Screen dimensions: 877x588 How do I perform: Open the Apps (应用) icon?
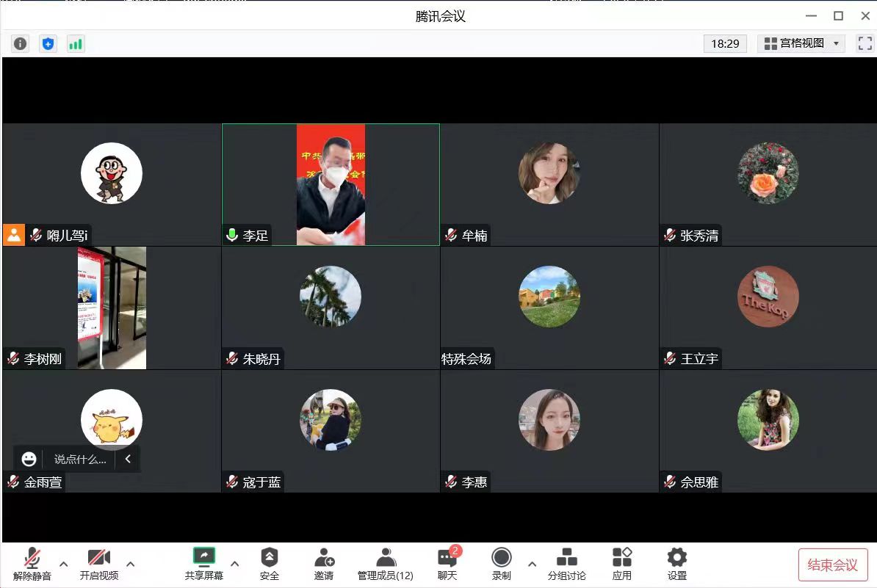click(x=622, y=564)
